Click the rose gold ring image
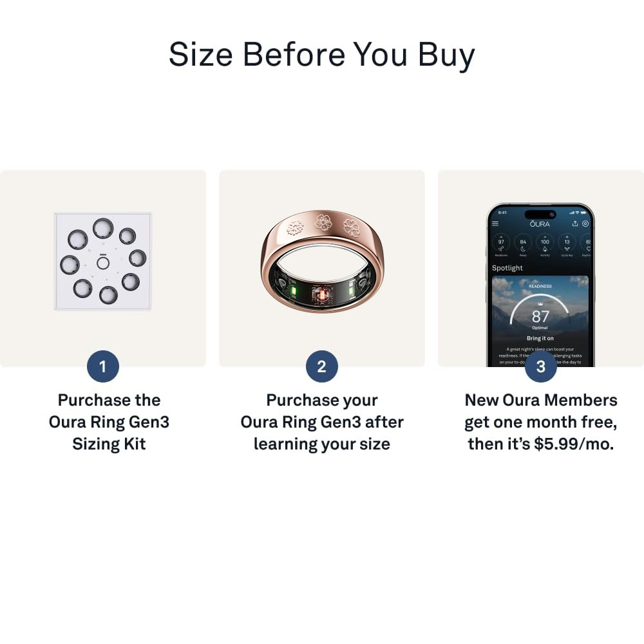644x644 pixels. [x=323, y=261]
